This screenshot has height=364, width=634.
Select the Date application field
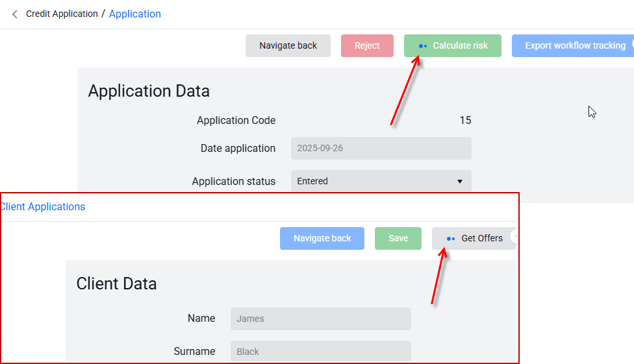point(381,149)
